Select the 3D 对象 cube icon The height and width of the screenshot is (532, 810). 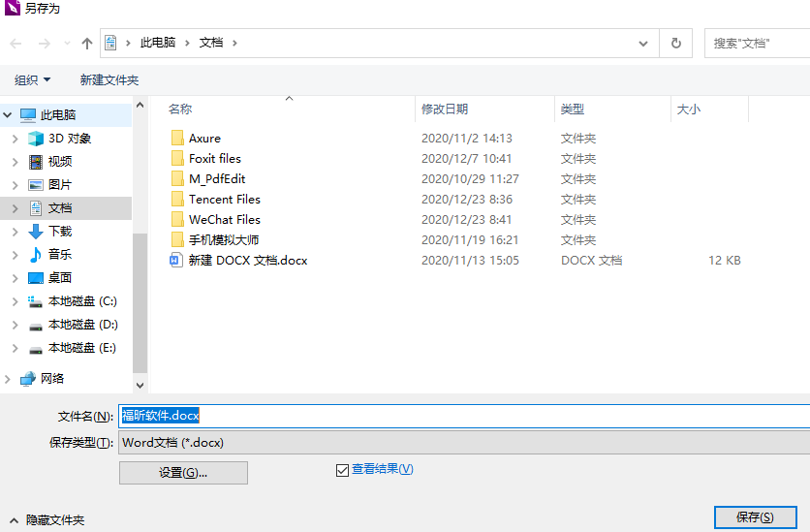pos(36,139)
